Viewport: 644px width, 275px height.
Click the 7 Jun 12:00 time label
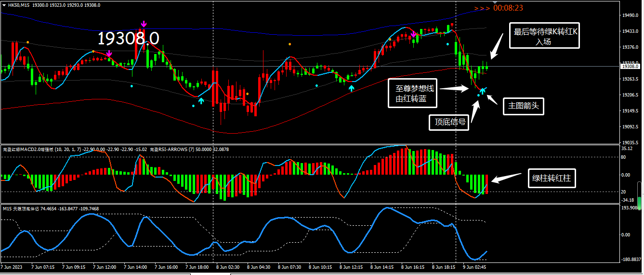click(x=104, y=266)
